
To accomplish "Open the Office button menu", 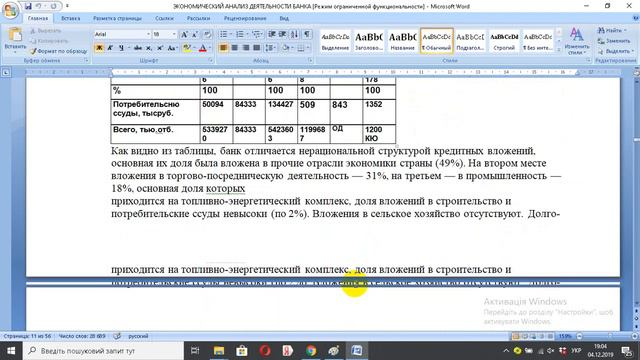I will [10, 11].
